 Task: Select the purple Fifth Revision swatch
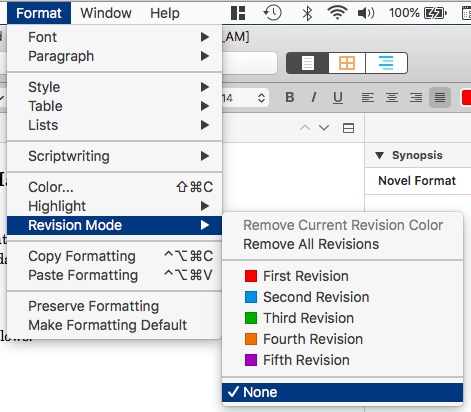point(251,360)
